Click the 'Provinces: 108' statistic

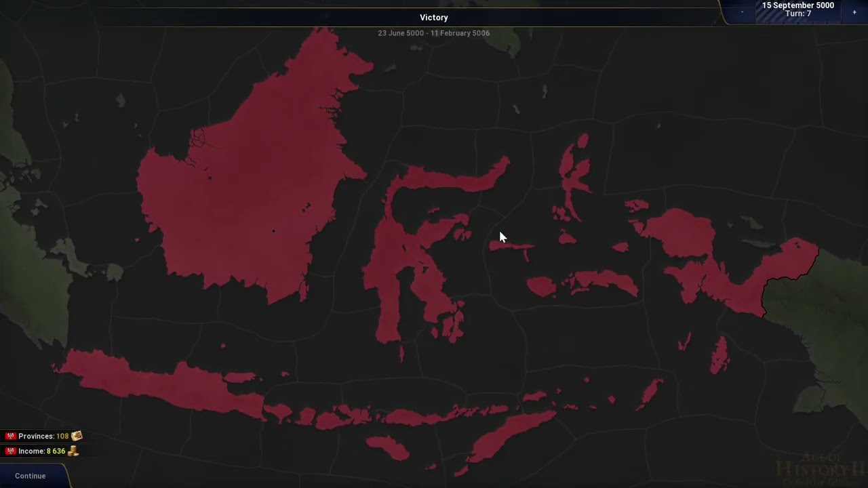coord(43,436)
